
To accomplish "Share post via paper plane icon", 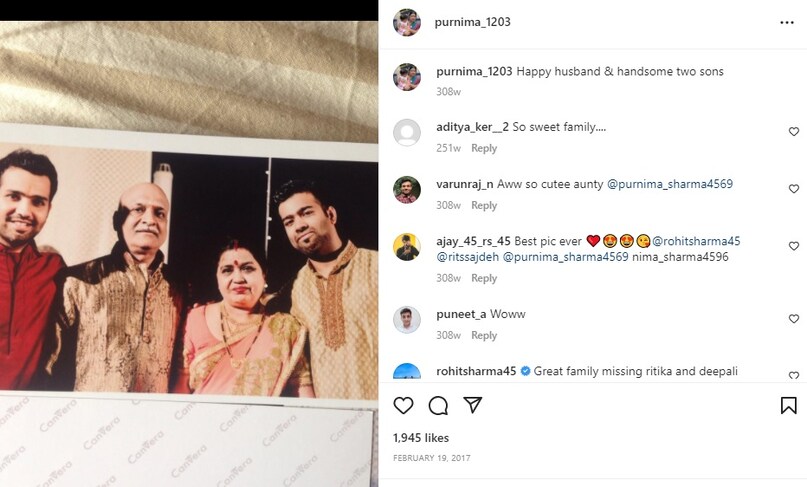I will (473, 405).
